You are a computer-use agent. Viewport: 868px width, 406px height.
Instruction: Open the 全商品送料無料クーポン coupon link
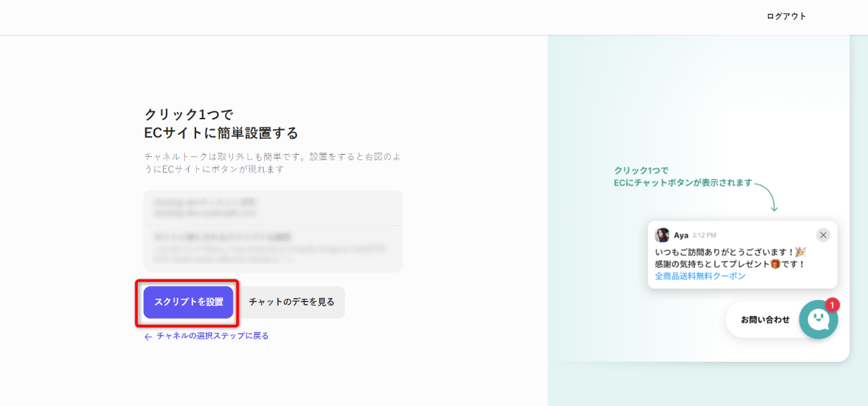point(700,276)
